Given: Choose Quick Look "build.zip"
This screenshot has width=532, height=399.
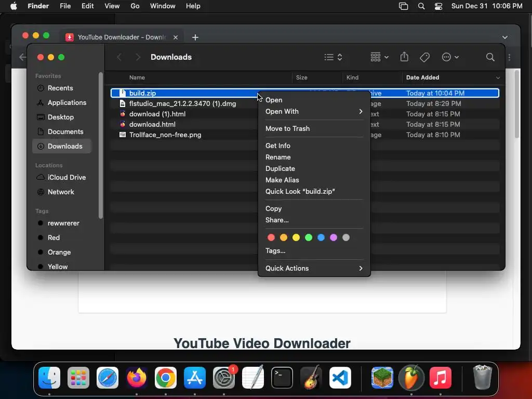Looking at the screenshot, I should (x=314, y=191).
